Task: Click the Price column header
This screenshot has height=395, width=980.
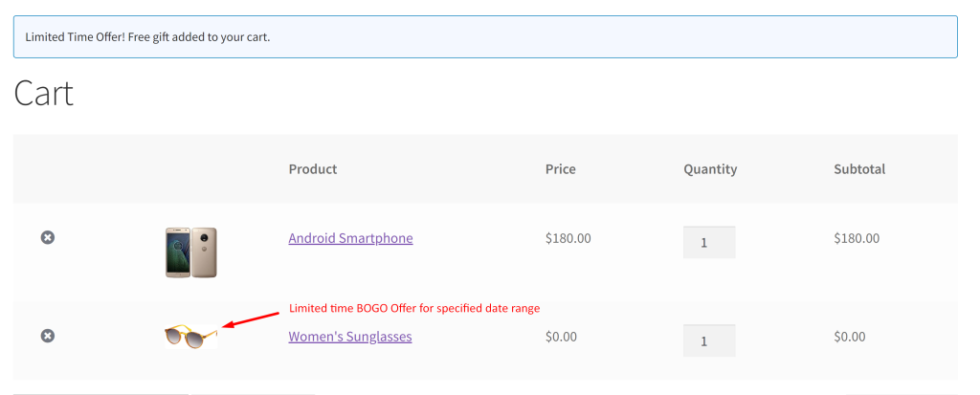Action: coord(561,168)
